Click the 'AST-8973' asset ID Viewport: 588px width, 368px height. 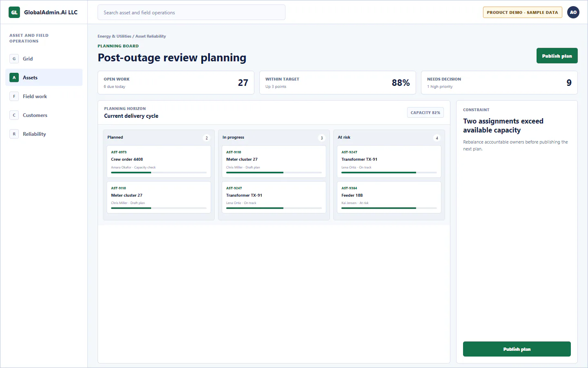[x=119, y=152]
